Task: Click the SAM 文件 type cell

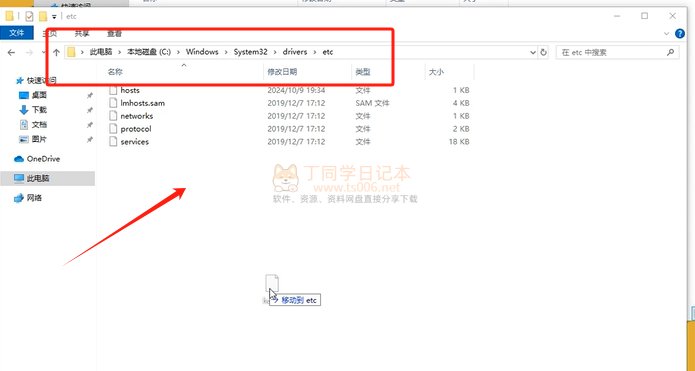Action: pos(372,103)
